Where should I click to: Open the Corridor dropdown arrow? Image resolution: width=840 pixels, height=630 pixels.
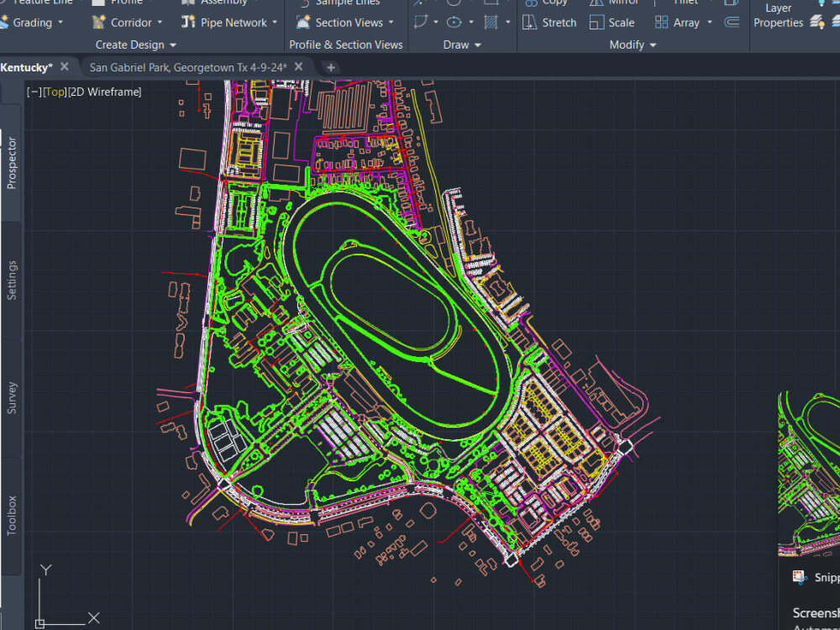(160, 23)
